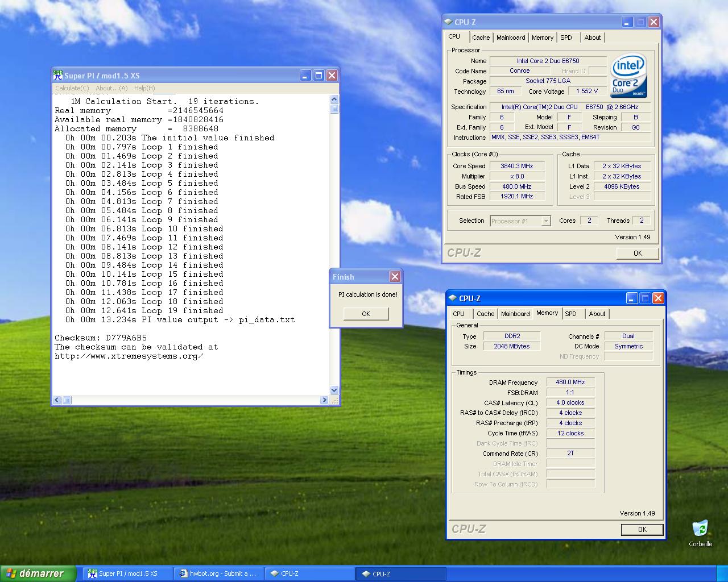Viewport: 728px width, 582px height.
Task: Click the Core Speed 3840.3 MHz field
Action: point(517,167)
